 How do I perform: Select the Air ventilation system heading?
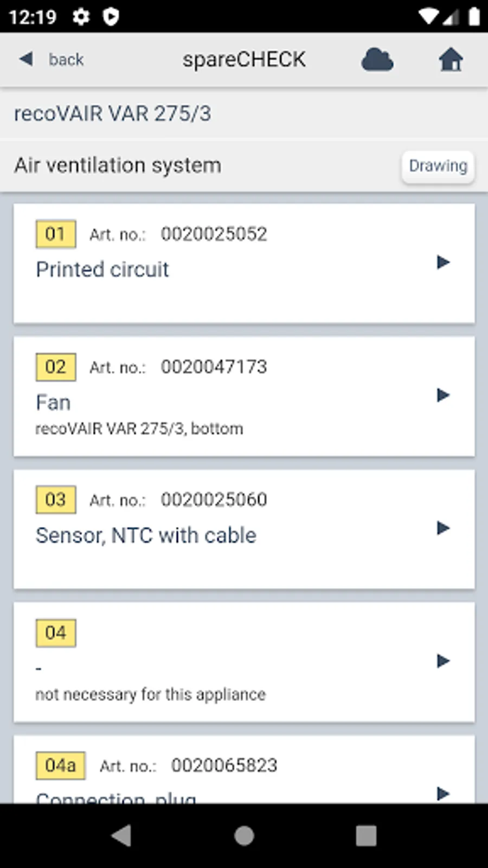118,165
